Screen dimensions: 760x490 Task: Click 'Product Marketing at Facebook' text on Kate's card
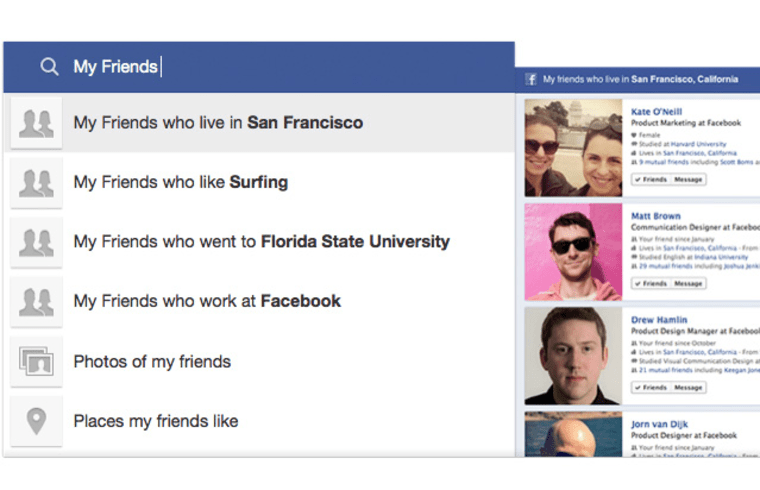pyautogui.click(x=686, y=123)
